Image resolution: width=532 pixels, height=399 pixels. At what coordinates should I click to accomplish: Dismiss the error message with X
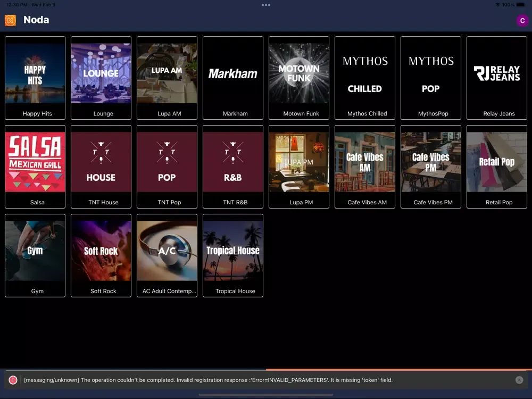click(x=519, y=380)
